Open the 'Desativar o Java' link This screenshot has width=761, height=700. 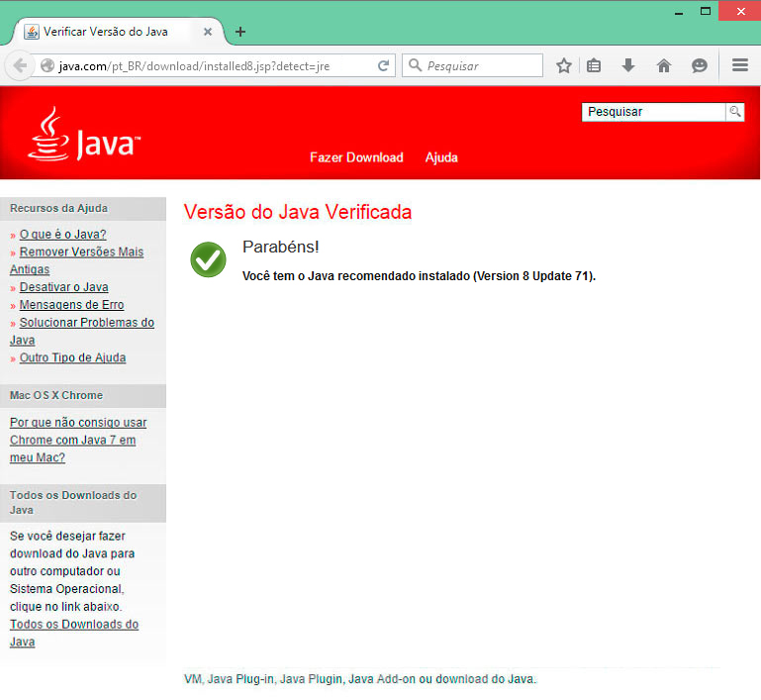click(63, 287)
